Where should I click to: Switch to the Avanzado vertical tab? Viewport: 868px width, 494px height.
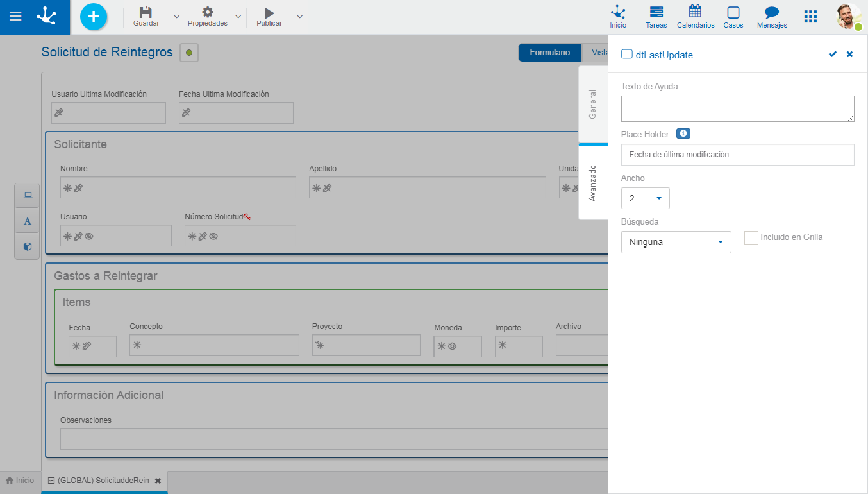593,183
